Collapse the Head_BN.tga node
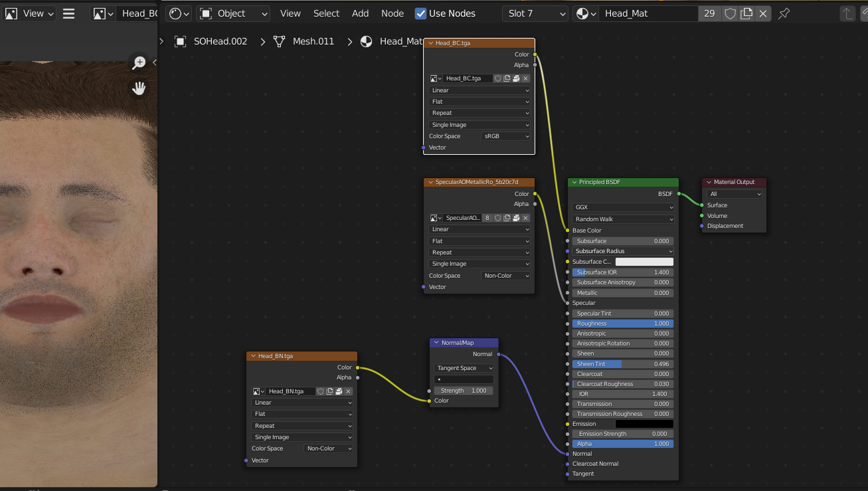868x491 pixels. (x=252, y=356)
